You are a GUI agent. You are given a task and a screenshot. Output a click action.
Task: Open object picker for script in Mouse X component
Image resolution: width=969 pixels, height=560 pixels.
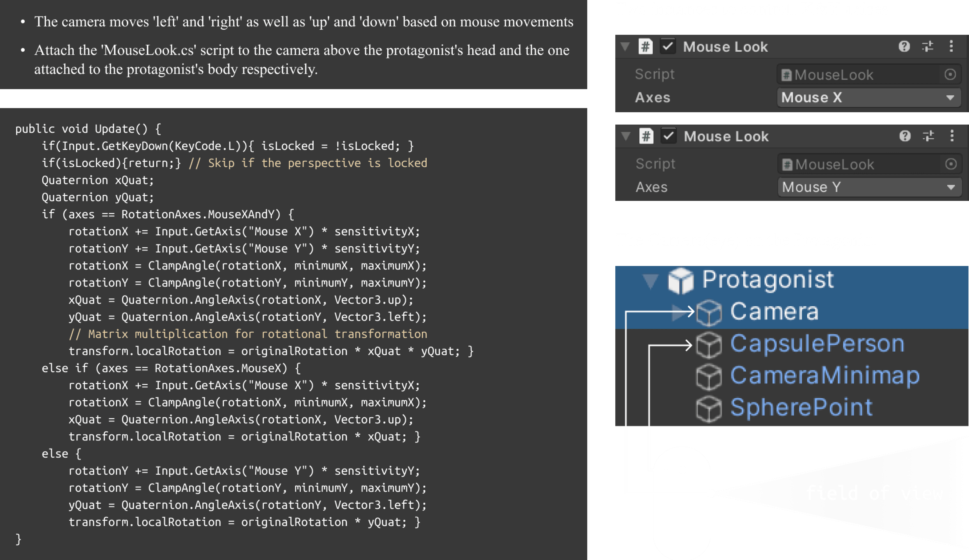pos(950,74)
